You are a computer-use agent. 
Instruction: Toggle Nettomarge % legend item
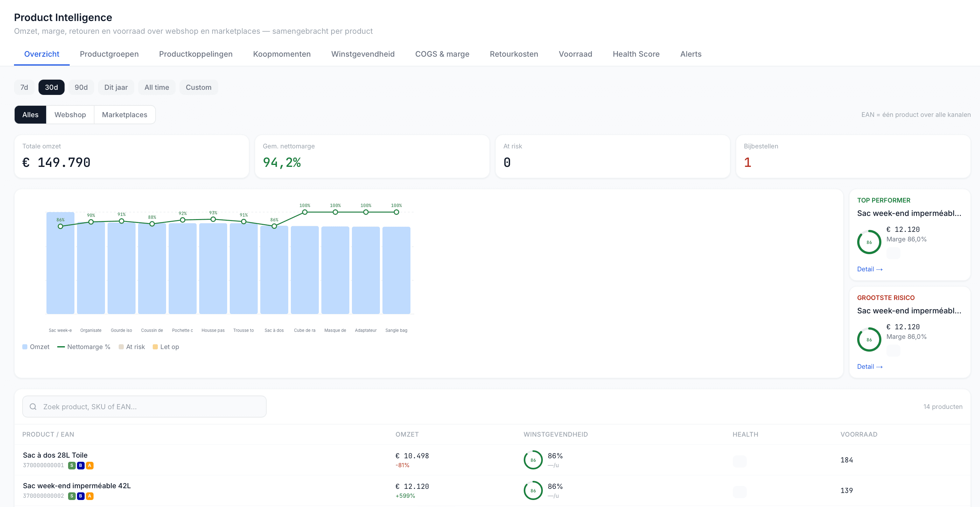tap(84, 346)
